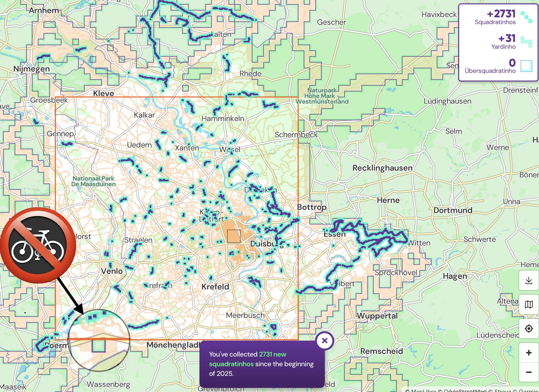The image size is (539, 392).
Task: Click the small orange square near Duisburg
Action: (x=234, y=236)
